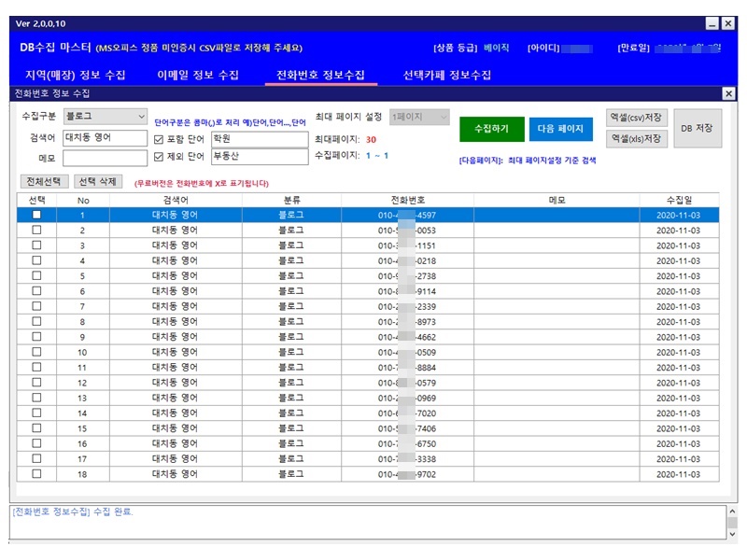Click 블로그 cell in row 15
747x560 pixels.
pos(291,428)
